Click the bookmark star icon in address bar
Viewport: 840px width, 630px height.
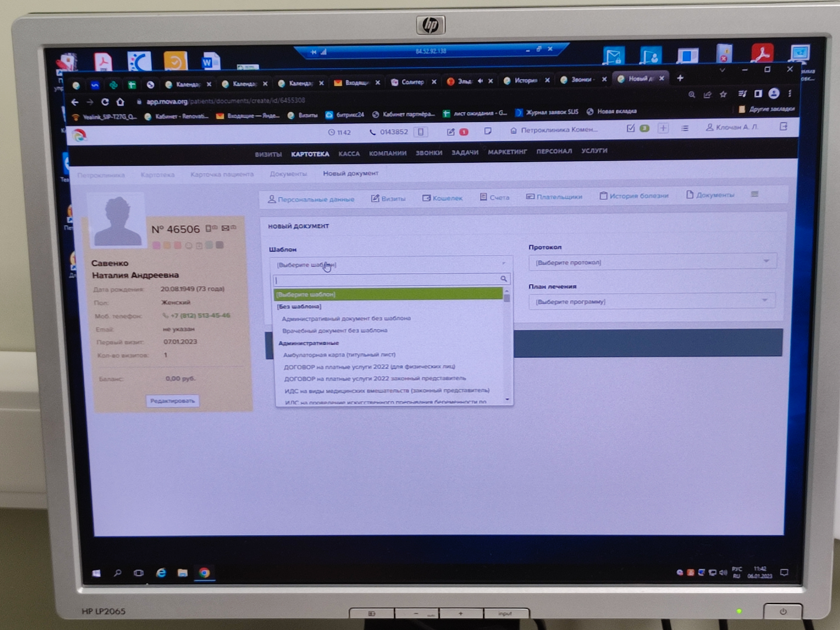[x=723, y=94]
